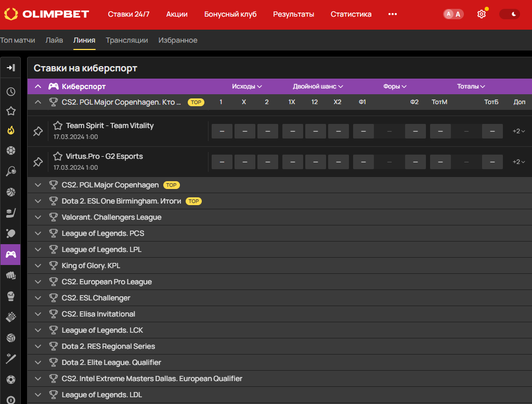Image resolution: width=532 pixels, height=404 pixels.
Task: Switch to Линия tab
Action: 84,40
